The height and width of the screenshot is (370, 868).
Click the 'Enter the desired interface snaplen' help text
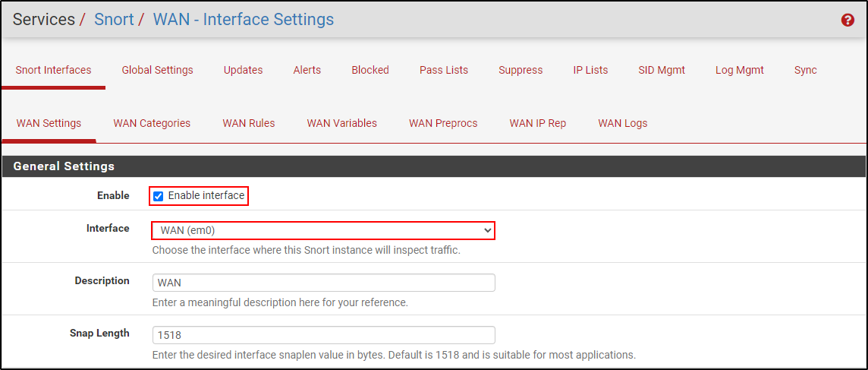pyautogui.click(x=394, y=355)
